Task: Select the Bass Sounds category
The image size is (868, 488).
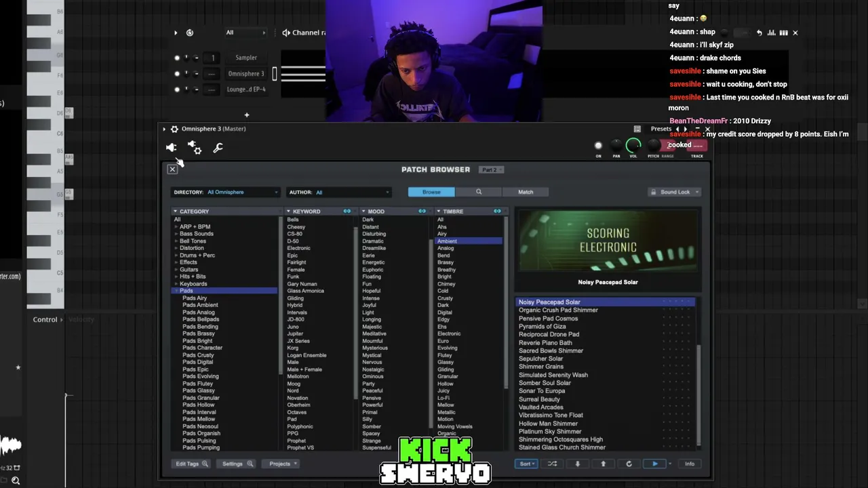Action: 197,234
